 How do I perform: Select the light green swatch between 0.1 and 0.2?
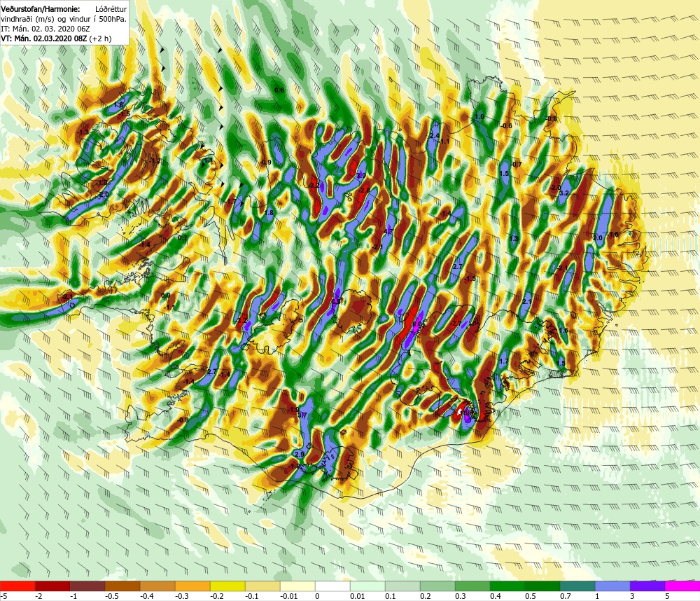tap(402, 586)
